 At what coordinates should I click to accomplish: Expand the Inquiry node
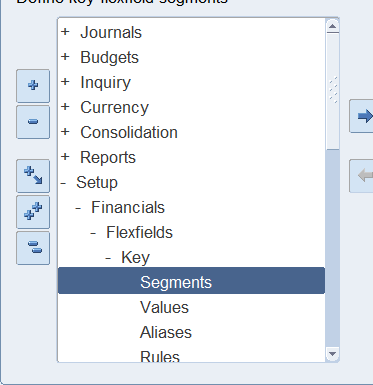[x=65, y=82]
